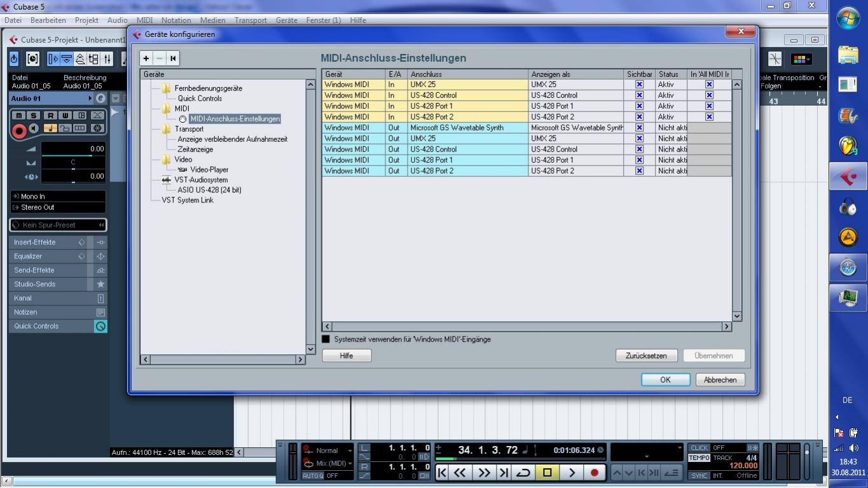Image resolution: width=868 pixels, height=488 pixels.
Task: Mute track Audio 01 with M button
Action: (x=19, y=115)
